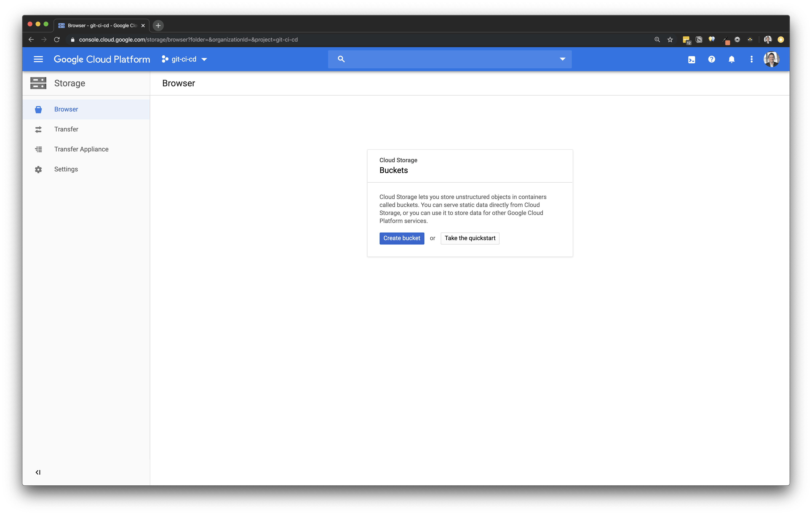Open the three-dot settings menu
The image size is (812, 515).
pyautogui.click(x=751, y=59)
